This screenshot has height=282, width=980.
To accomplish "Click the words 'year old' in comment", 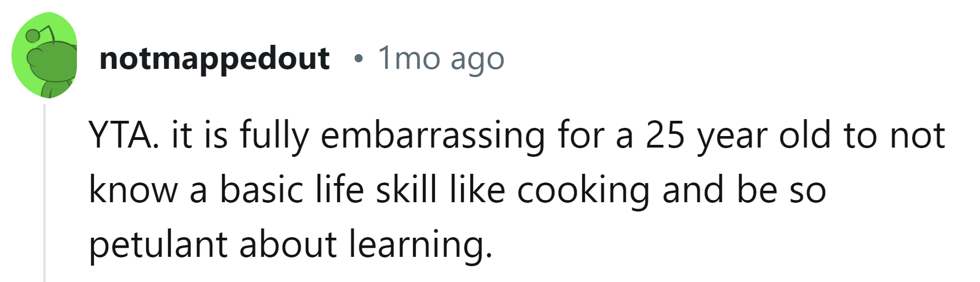I will [764, 136].
